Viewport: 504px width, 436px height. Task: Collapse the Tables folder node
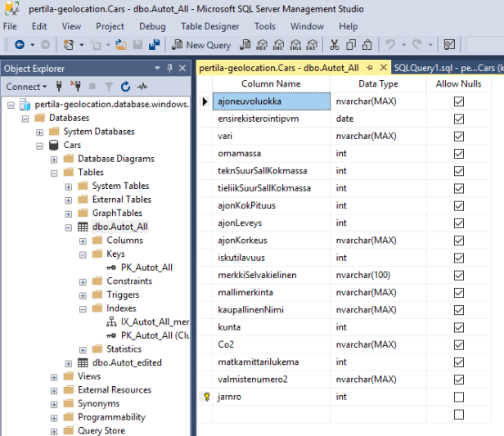pos(54,173)
